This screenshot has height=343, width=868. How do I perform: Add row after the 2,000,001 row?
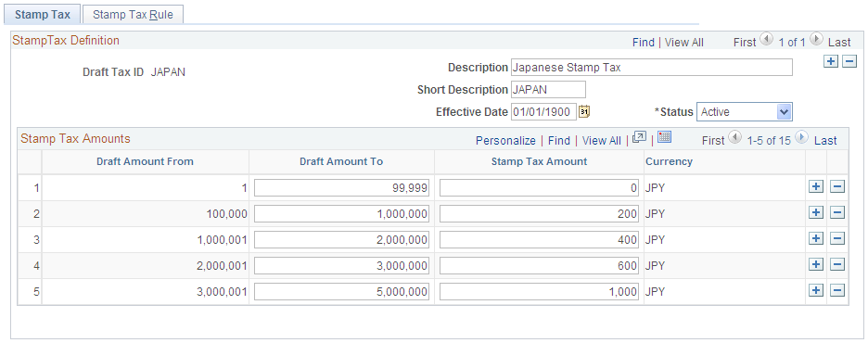click(x=816, y=264)
